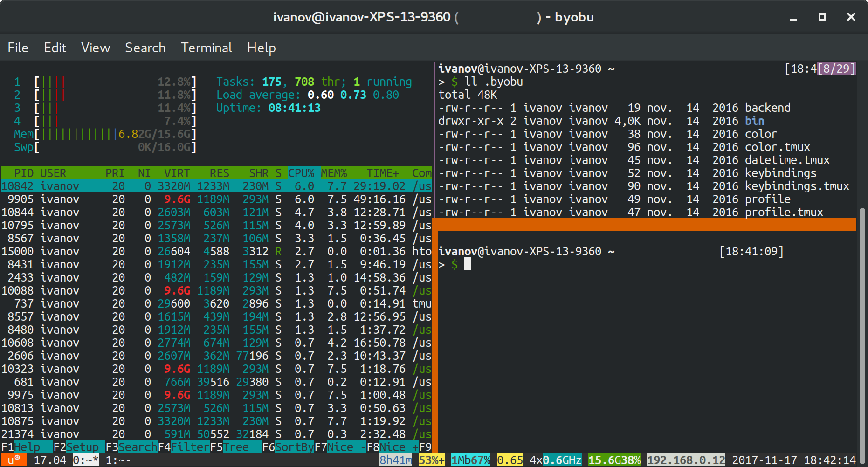Open the Terminal menu
Image resolution: width=868 pixels, height=467 pixels.
click(206, 47)
